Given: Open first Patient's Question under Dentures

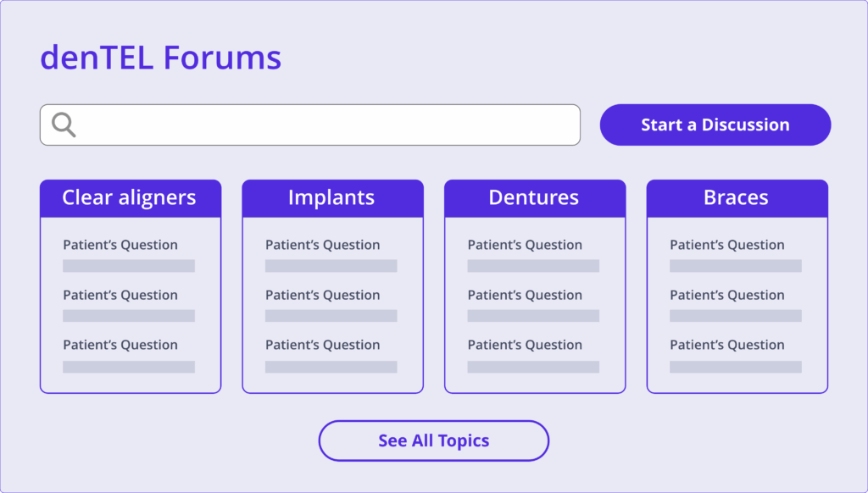Looking at the screenshot, I should [x=525, y=245].
